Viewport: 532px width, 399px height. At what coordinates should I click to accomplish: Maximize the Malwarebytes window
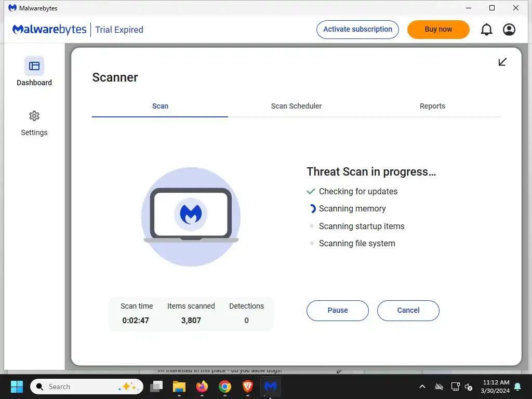coord(492,8)
